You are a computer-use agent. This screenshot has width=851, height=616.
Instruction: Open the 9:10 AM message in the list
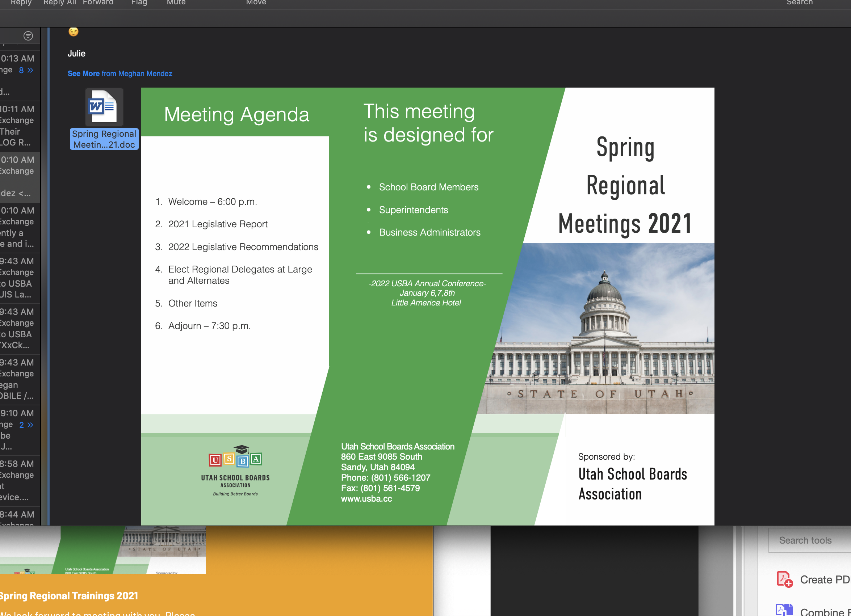tap(20, 430)
